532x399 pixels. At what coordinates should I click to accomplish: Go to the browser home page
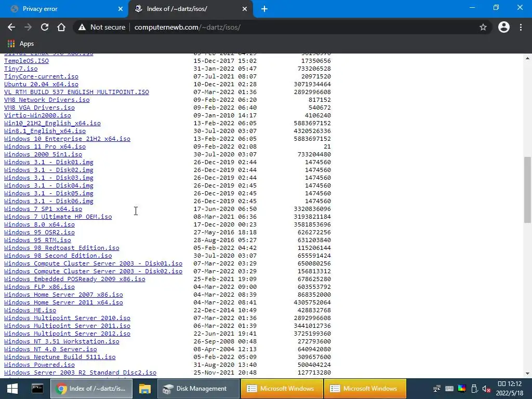(x=61, y=27)
